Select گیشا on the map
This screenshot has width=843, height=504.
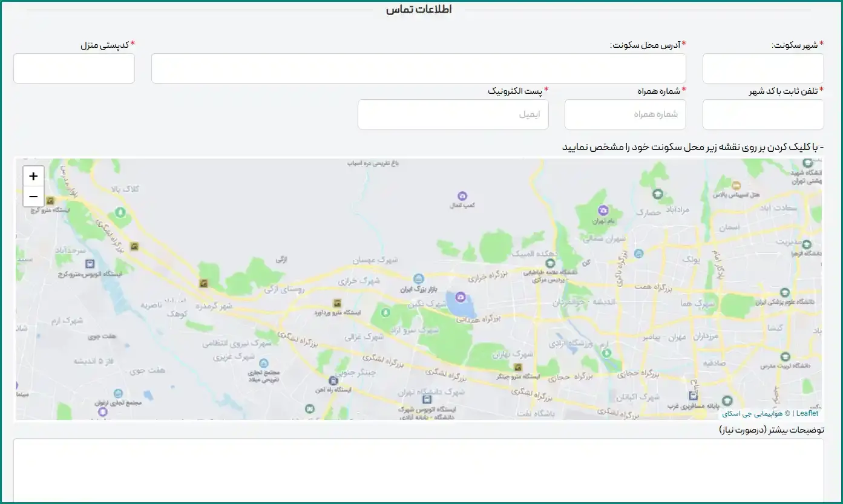pyautogui.click(x=775, y=327)
